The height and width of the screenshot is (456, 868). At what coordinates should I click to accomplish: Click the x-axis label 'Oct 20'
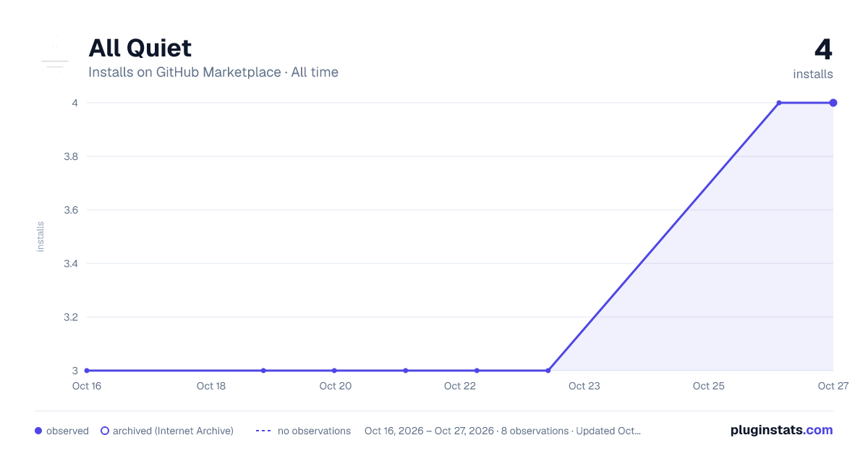(336, 386)
